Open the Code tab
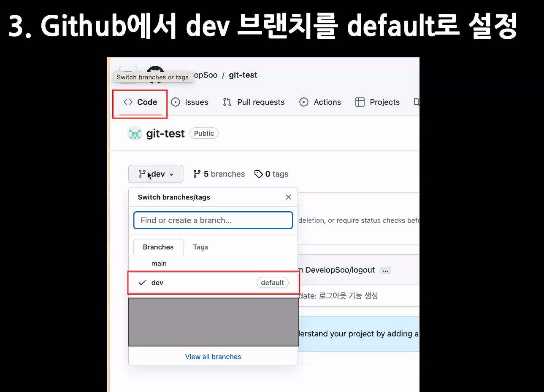This screenshot has height=392, width=544. click(x=140, y=102)
